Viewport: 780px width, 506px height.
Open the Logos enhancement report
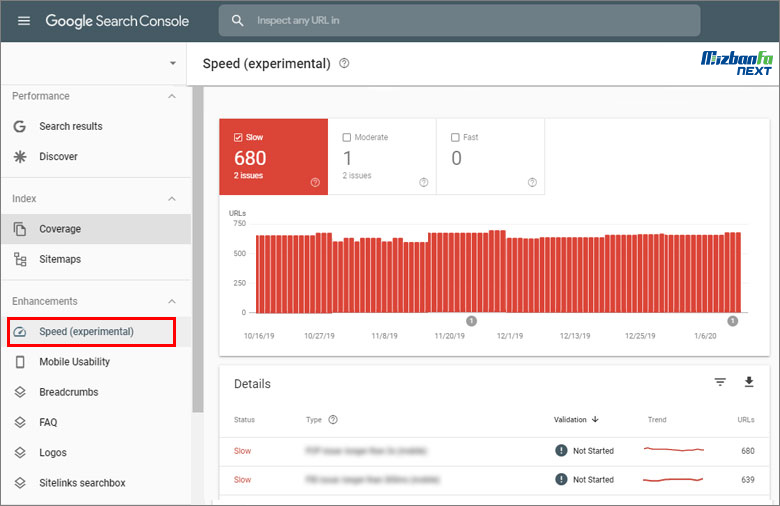click(53, 453)
